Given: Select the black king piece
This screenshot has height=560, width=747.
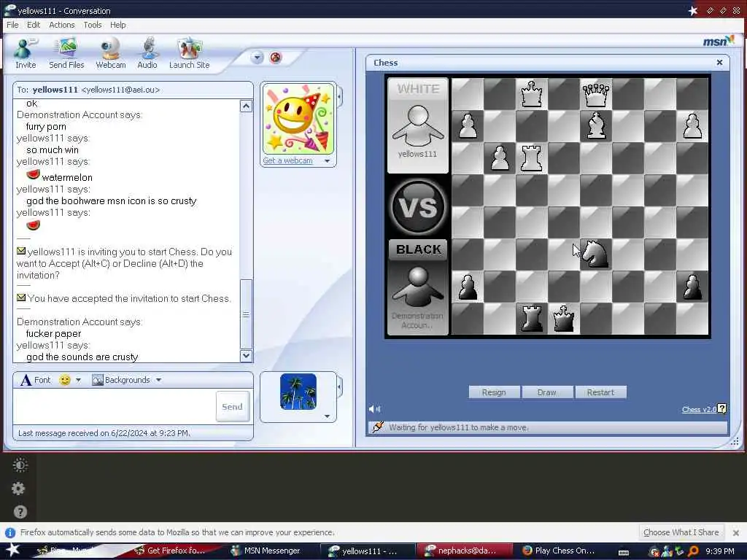Looking at the screenshot, I should (564, 318).
